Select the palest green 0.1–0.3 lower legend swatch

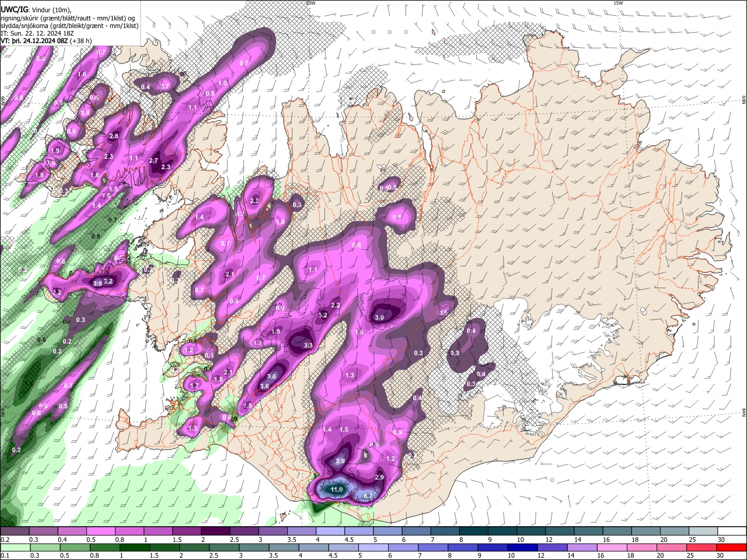click(15, 547)
